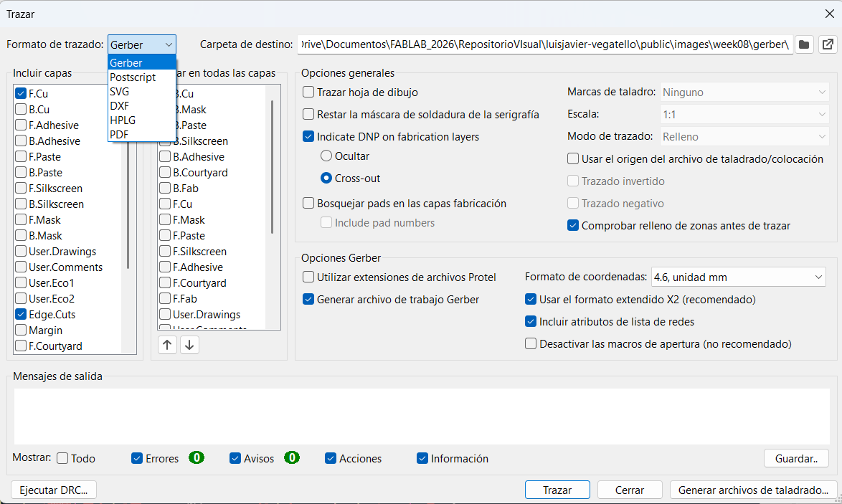
Task: Enable the B.Cu layer checkbox
Action: (21, 110)
